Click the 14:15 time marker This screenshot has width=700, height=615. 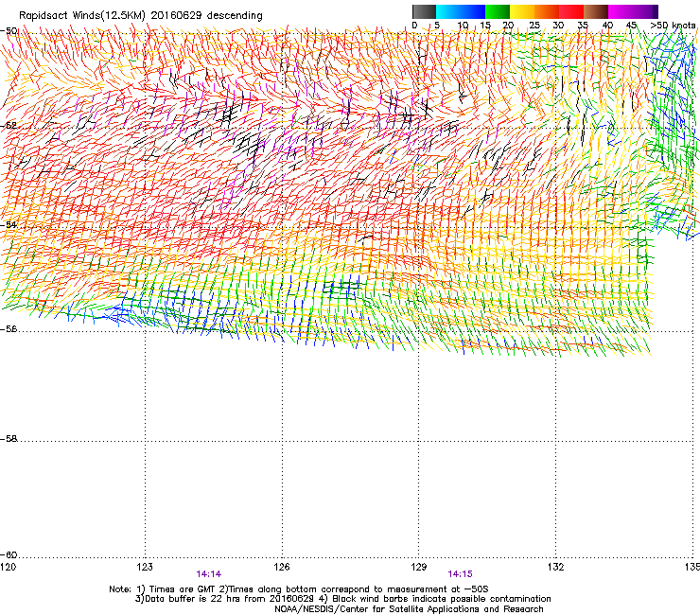pos(461,574)
